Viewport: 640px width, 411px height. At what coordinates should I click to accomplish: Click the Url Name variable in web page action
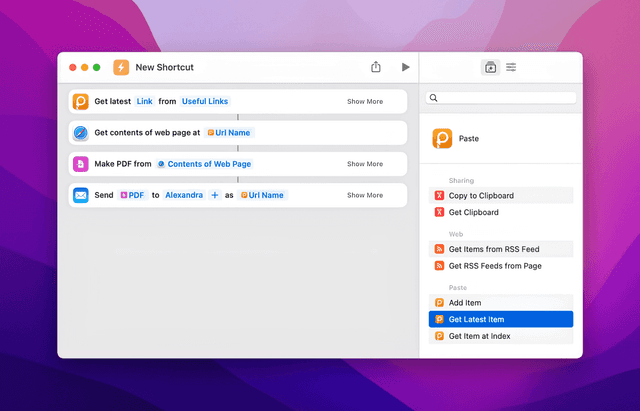(x=229, y=133)
